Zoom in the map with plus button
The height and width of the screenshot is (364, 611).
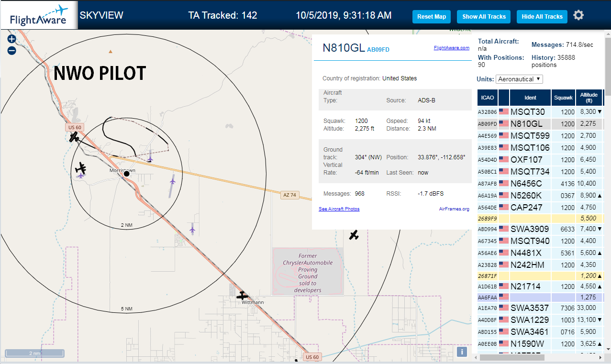coord(12,39)
